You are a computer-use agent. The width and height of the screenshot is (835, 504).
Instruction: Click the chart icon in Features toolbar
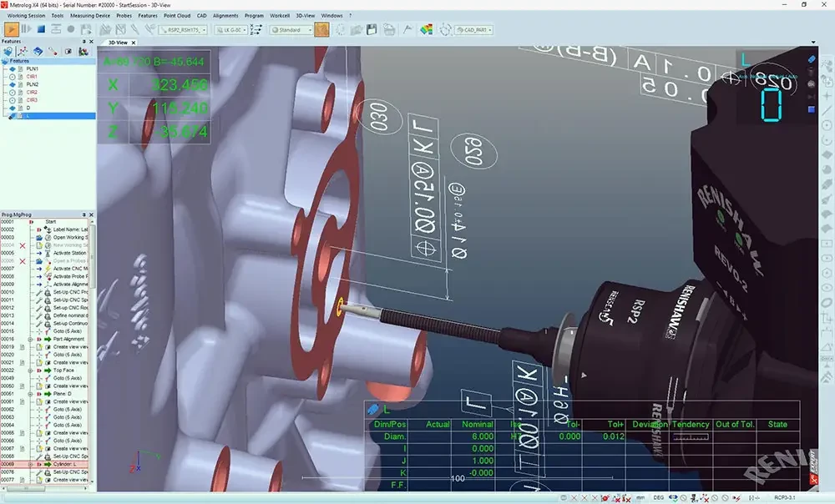(x=83, y=51)
